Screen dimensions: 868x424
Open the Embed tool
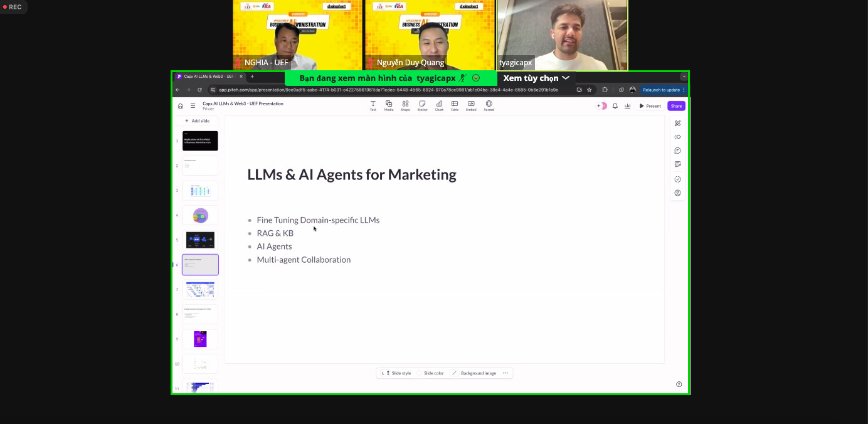coord(471,105)
